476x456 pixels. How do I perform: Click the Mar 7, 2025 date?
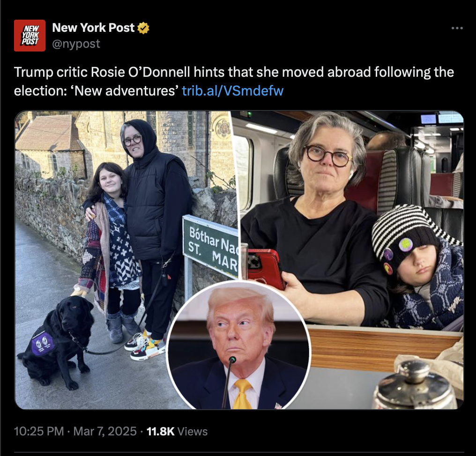click(105, 432)
